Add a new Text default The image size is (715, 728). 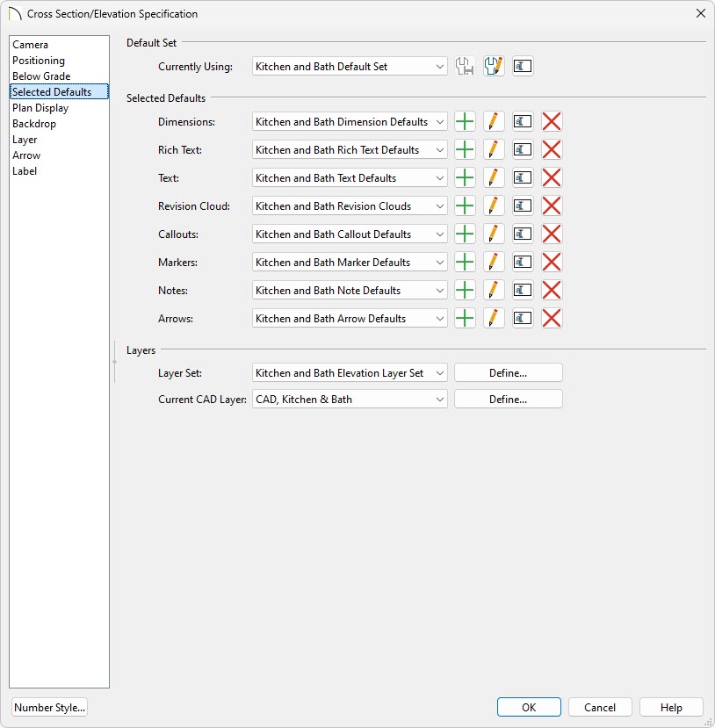pyautogui.click(x=465, y=177)
